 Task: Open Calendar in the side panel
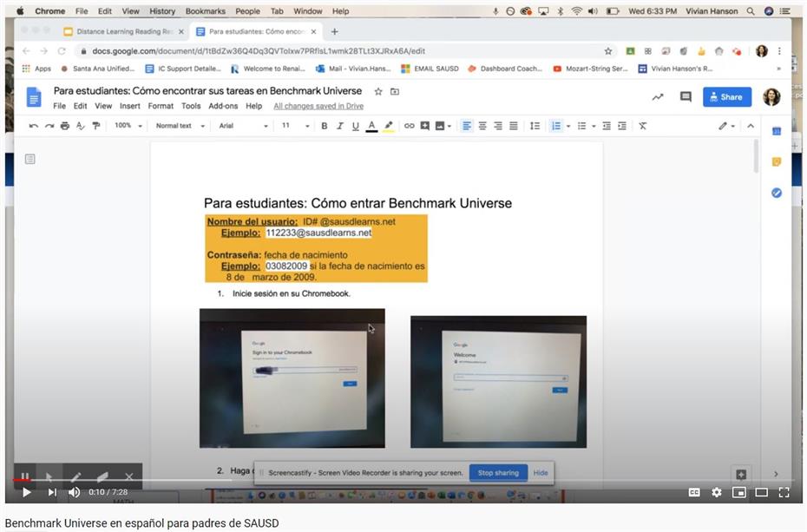pos(777,132)
